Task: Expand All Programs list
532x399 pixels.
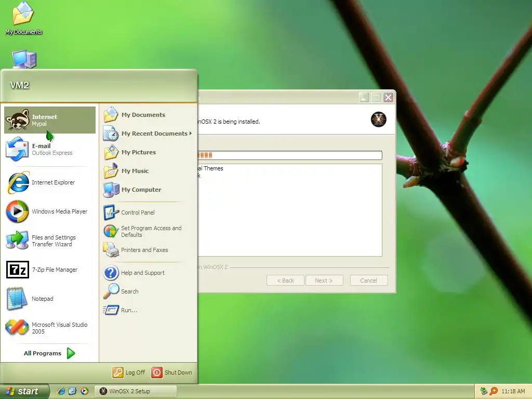Action: coord(49,353)
